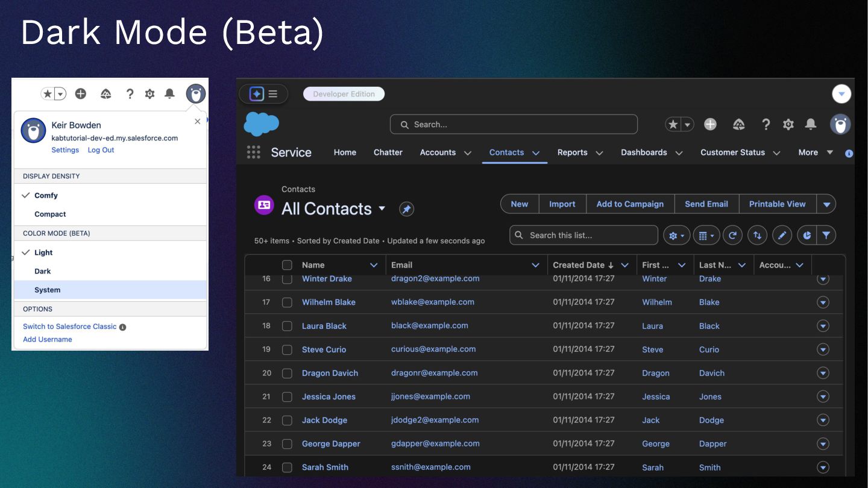
Task: Go to the Chatter tab
Action: pyautogui.click(x=388, y=152)
